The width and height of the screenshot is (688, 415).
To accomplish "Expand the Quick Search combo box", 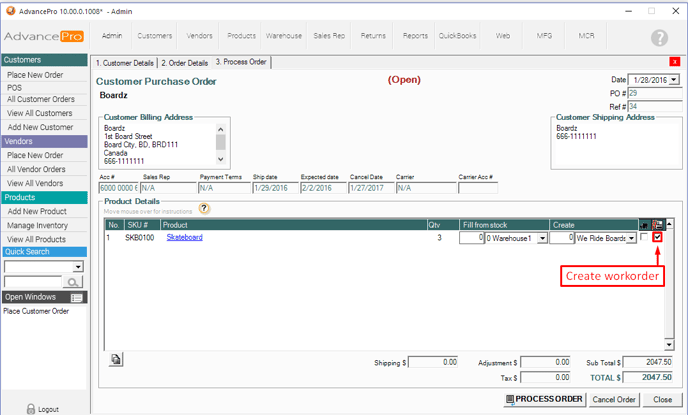I will (78, 267).
